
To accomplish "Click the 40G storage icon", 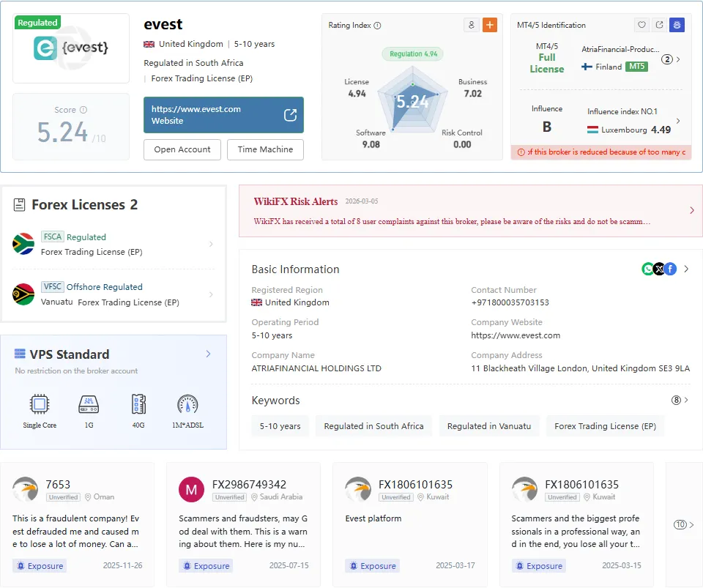I will pos(138,404).
